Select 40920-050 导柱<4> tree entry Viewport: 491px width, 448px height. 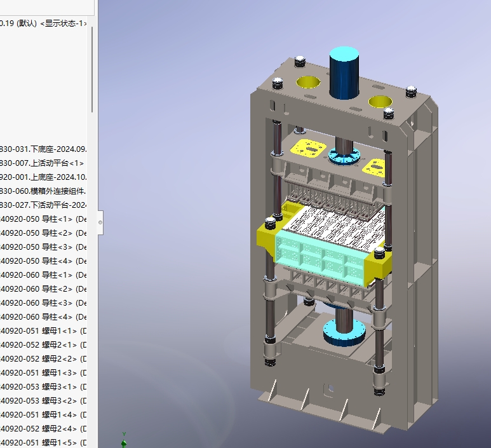44,261
